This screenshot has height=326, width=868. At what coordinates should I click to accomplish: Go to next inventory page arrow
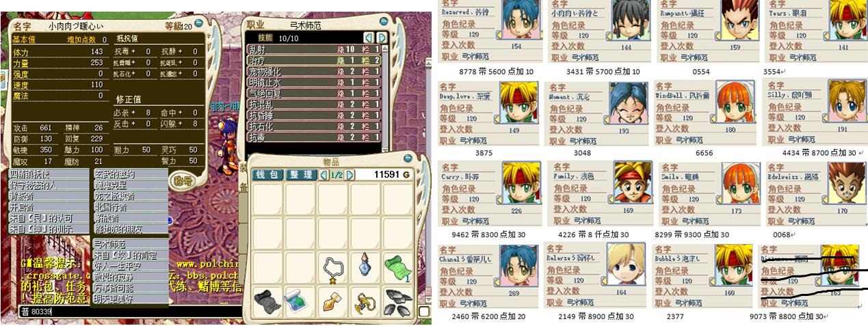[350, 175]
